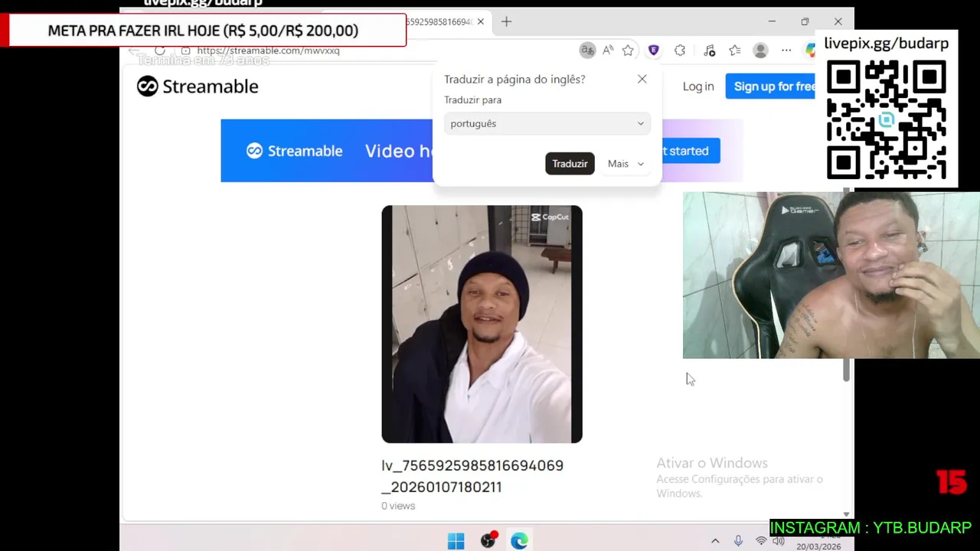980x551 pixels.
Task: Activate the Read aloud icon
Action: [x=608, y=51]
